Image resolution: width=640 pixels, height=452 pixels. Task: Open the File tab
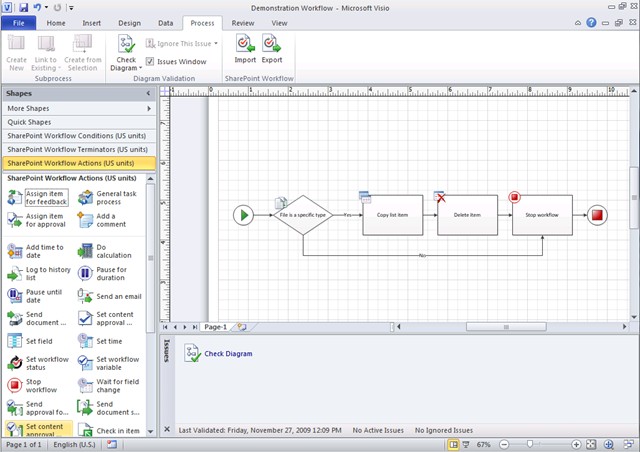(18, 23)
